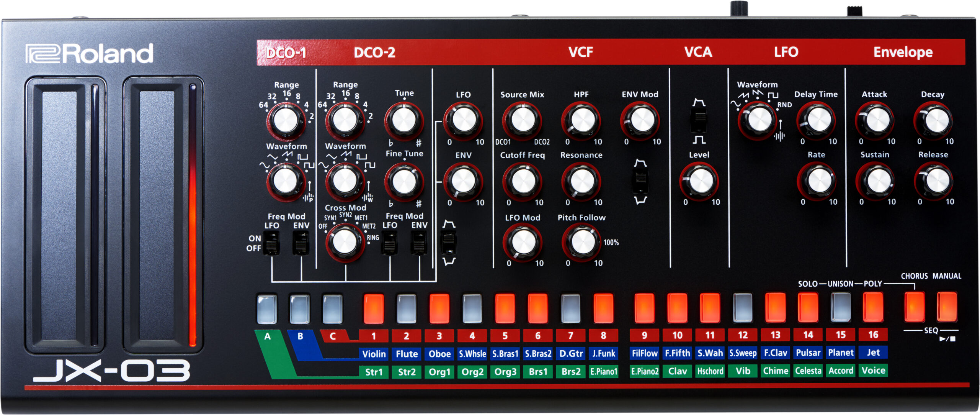Click the HPF knob

click(581, 120)
